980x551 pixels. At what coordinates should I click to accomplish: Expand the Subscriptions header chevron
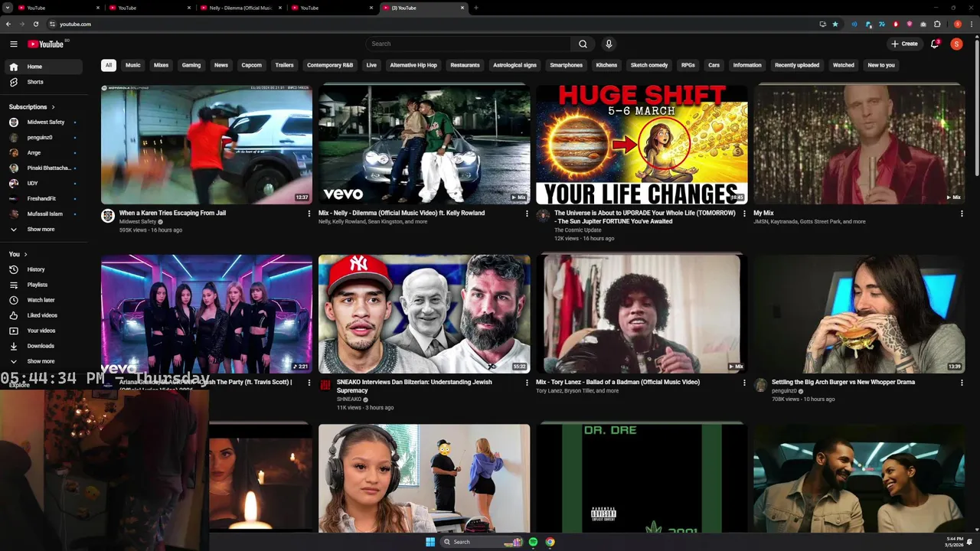coord(53,107)
